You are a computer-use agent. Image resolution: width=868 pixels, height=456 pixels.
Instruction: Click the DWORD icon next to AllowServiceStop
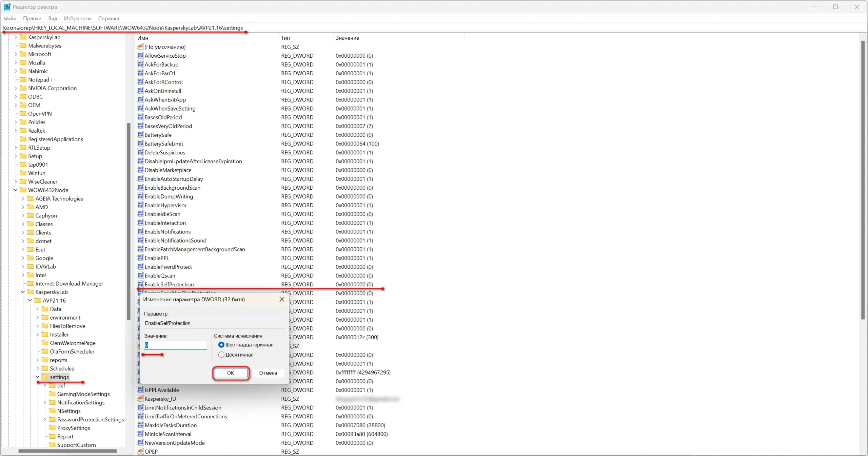tap(140, 56)
